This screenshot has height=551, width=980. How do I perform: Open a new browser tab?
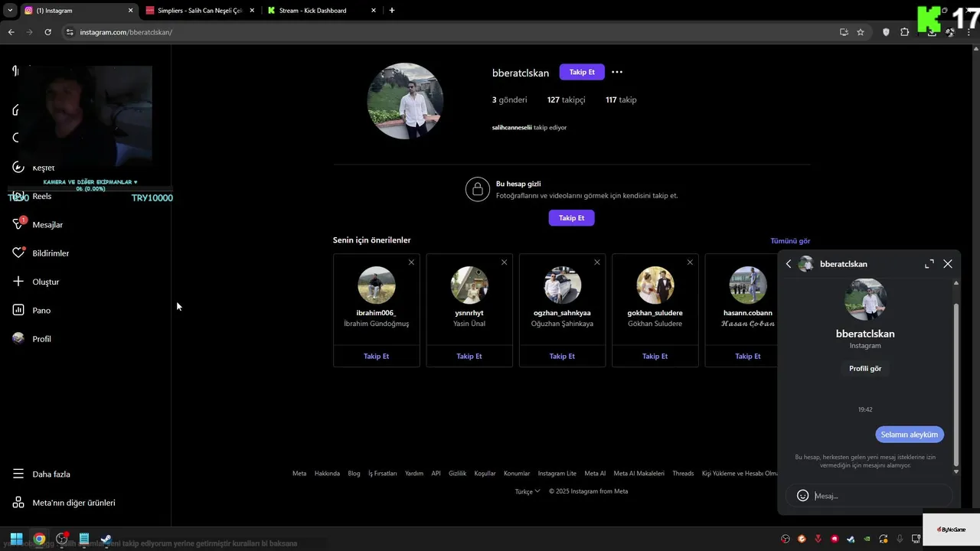click(x=392, y=11)
